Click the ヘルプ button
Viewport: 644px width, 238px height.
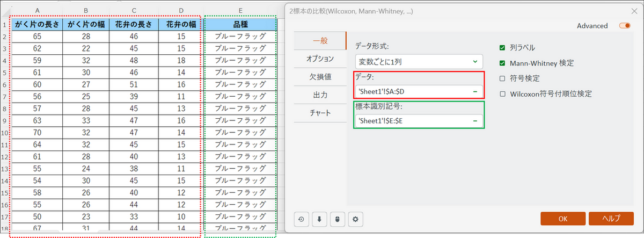tap(611, 219)
